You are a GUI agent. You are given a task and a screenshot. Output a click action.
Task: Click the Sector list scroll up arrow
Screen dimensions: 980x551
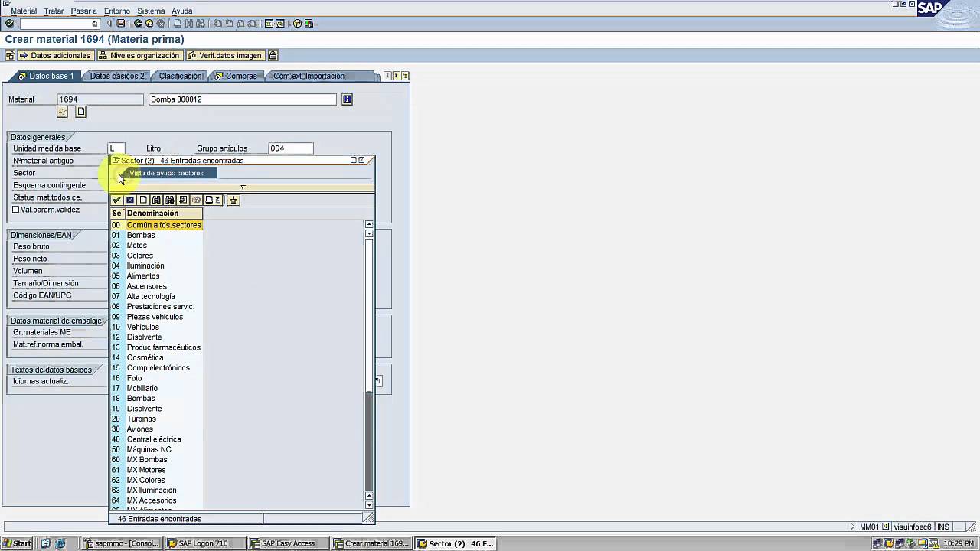369,224
